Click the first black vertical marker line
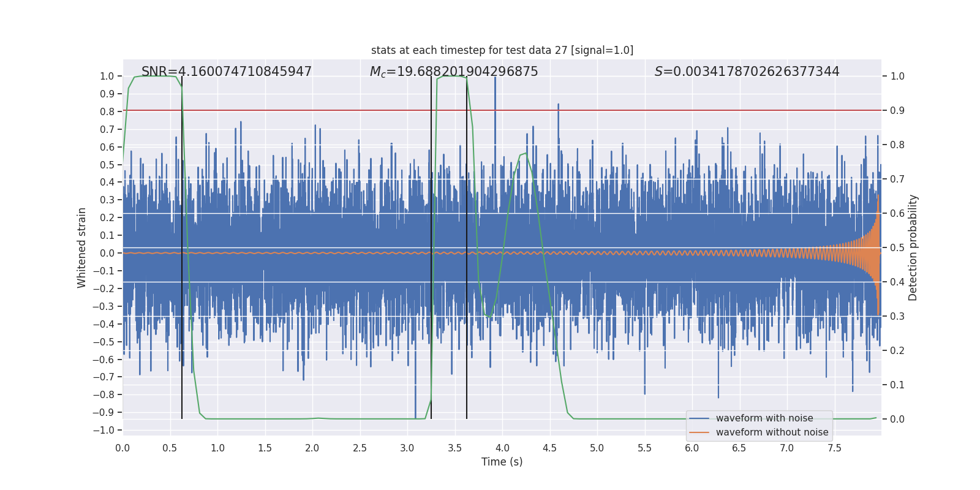 [182, 247]
